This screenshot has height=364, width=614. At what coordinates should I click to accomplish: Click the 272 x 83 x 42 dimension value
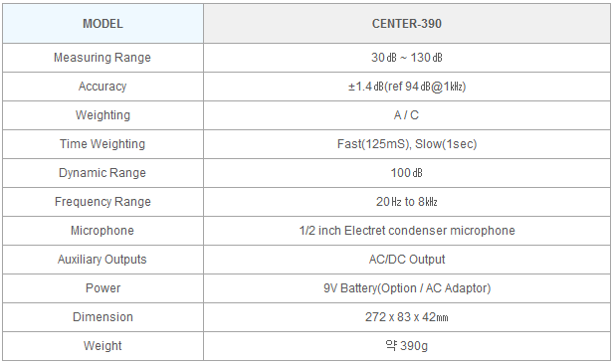pos(407,316)
